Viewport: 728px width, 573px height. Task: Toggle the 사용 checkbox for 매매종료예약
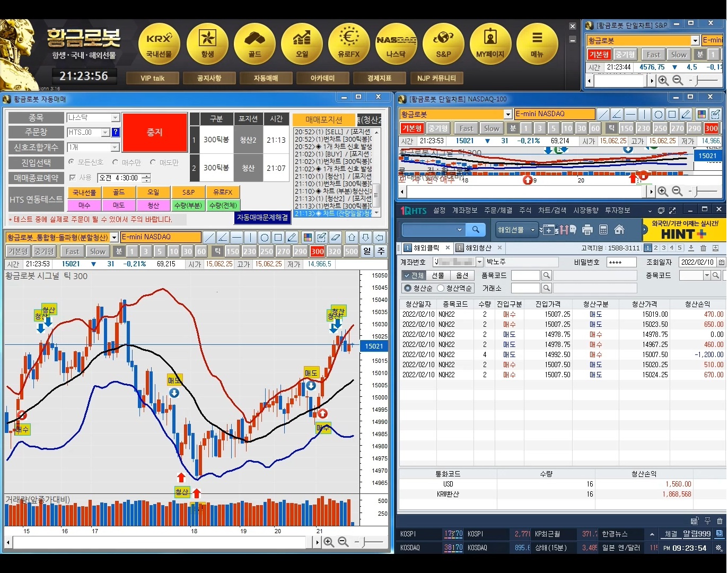[x=73, y=178]
